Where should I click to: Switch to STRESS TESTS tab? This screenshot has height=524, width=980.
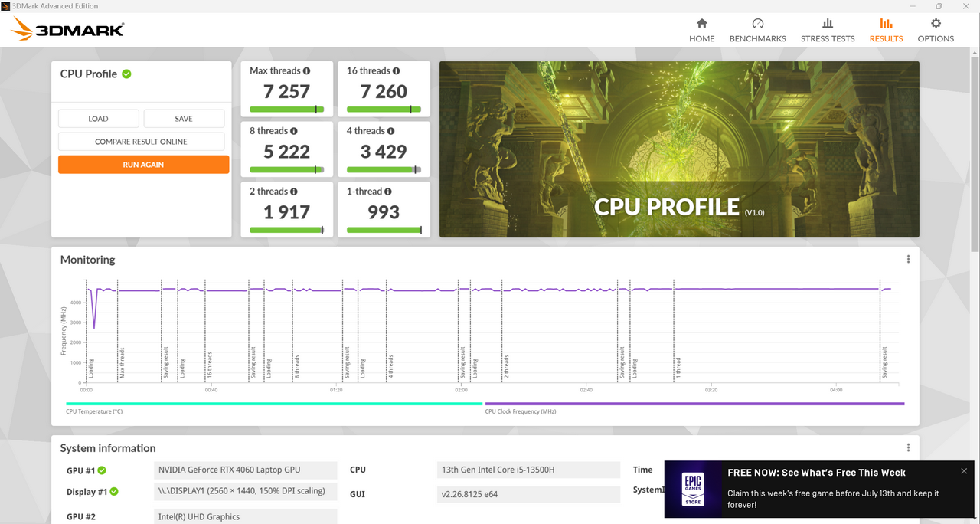(x=828, y=30)
